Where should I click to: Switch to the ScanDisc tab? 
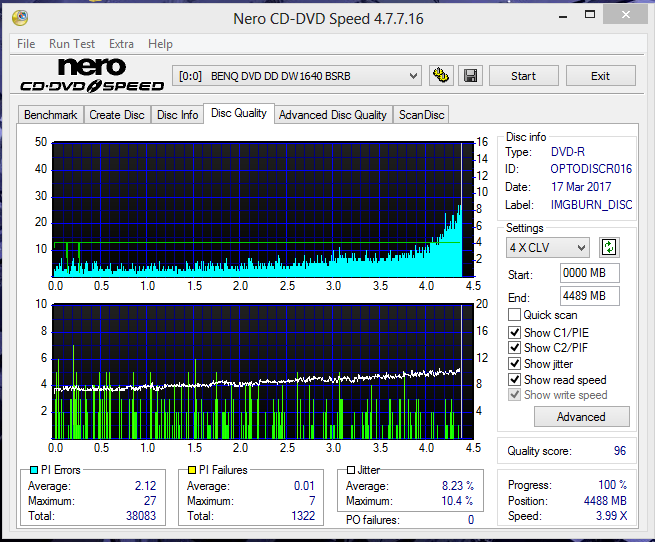(421, 115)
